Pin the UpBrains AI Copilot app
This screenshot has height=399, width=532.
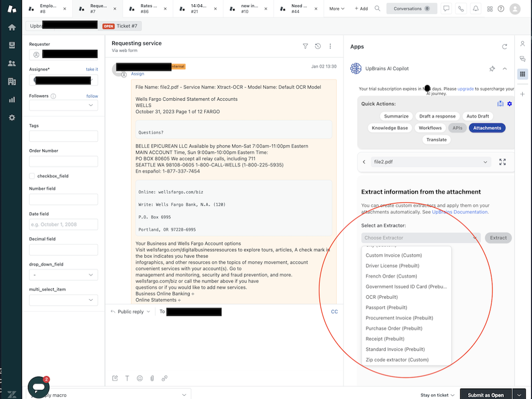pos(492,69)
